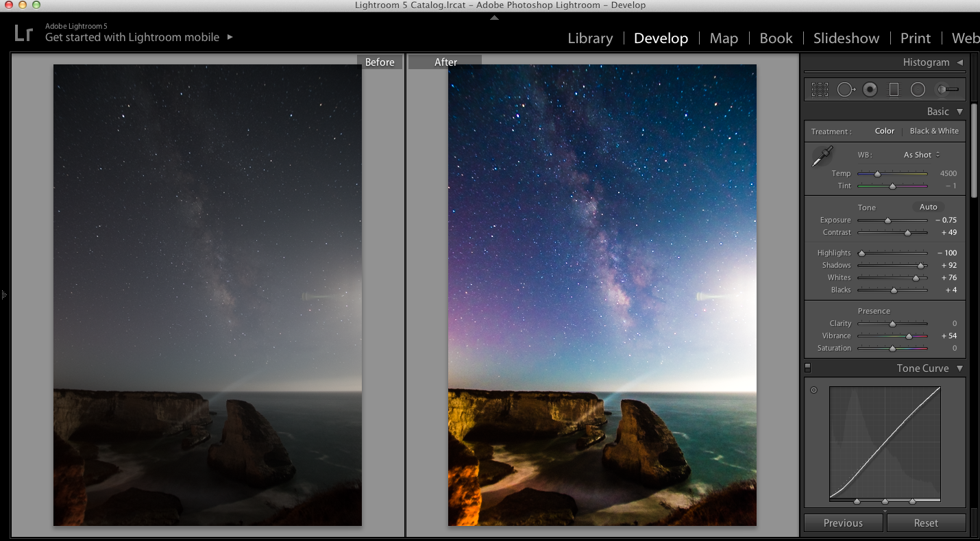Select the Graduated Filter tool
The width and height of the screenshot is (980, 541).
[894, 89]
